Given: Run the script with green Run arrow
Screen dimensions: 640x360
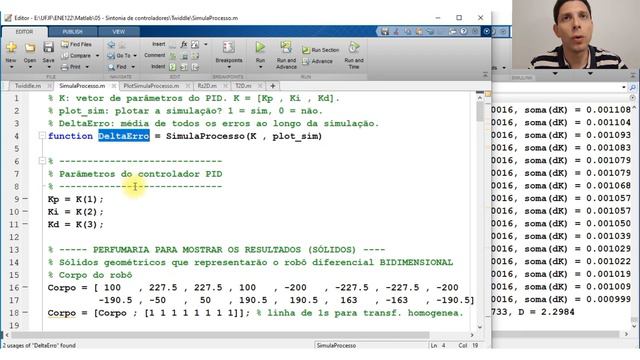Looking at the screenshot, I should click(260, 47).
